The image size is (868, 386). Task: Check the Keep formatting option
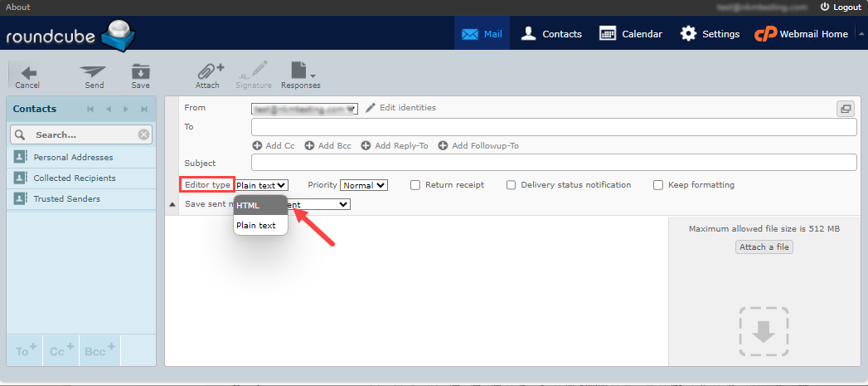pyautogui.click(x=658, y=185)
